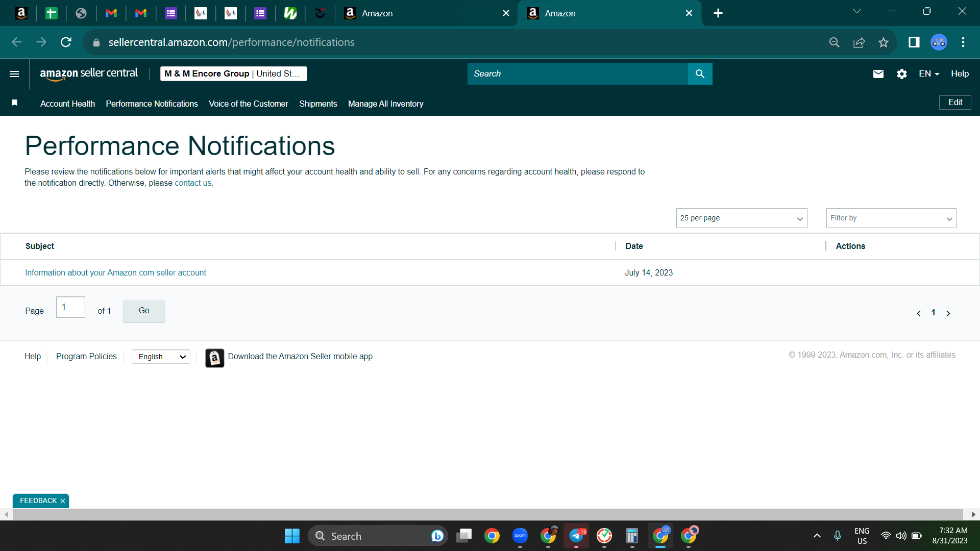980x551 pixels.
Task: Open Chrome three-dot menu
Action: click(963, 42)
